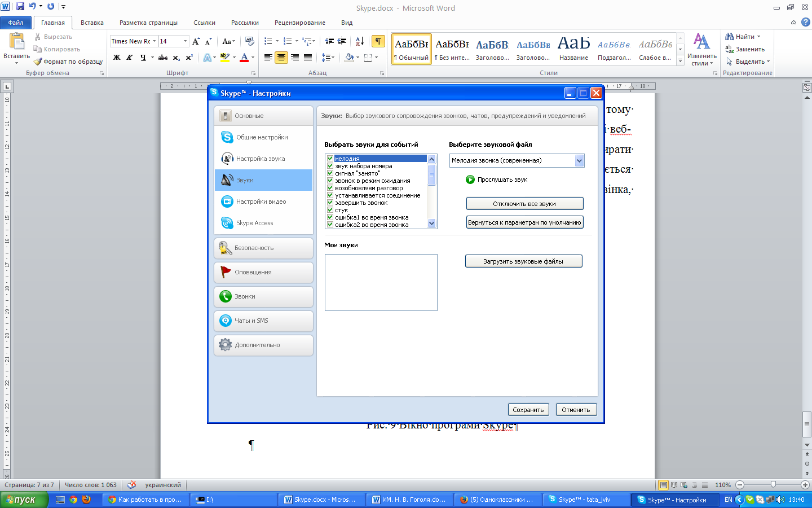Click Сохранить button in Skype settings

coord(528,410)
